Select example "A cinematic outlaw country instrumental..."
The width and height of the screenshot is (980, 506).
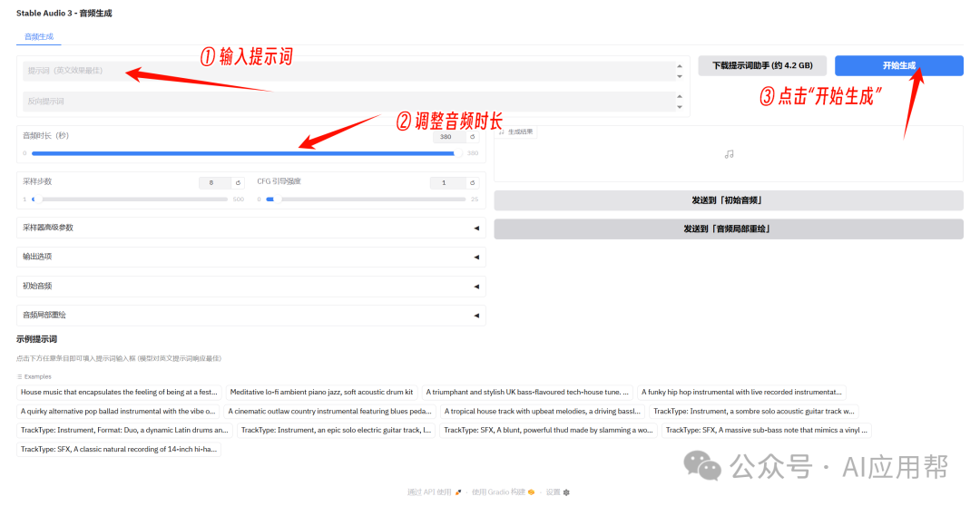pos(329,411)
